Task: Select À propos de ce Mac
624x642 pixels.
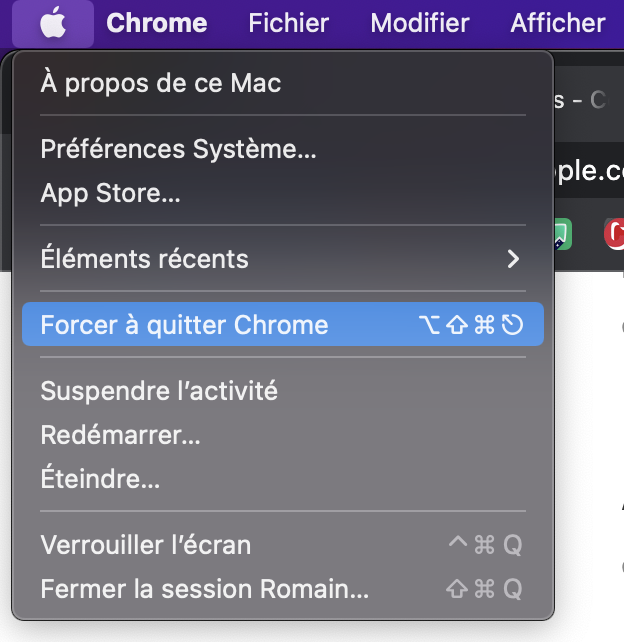Action: (x=161, y=83)
